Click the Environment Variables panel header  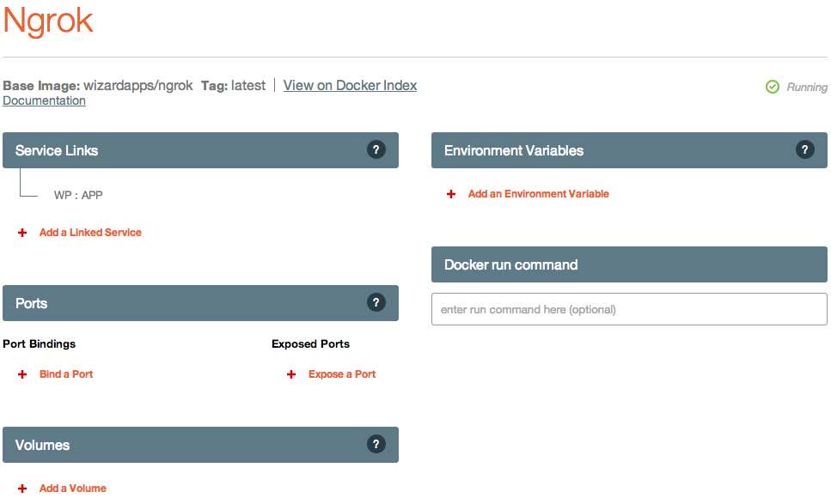(x=629, y=150)
